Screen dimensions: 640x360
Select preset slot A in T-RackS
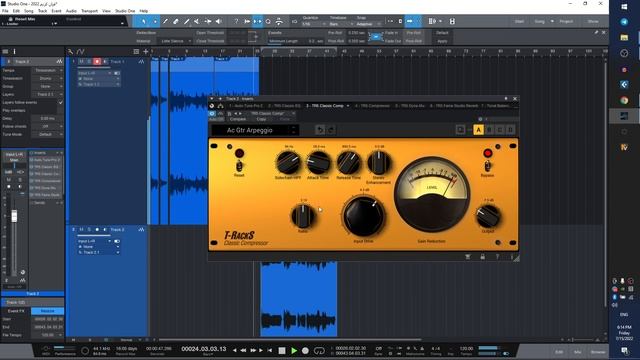(478, 130)
